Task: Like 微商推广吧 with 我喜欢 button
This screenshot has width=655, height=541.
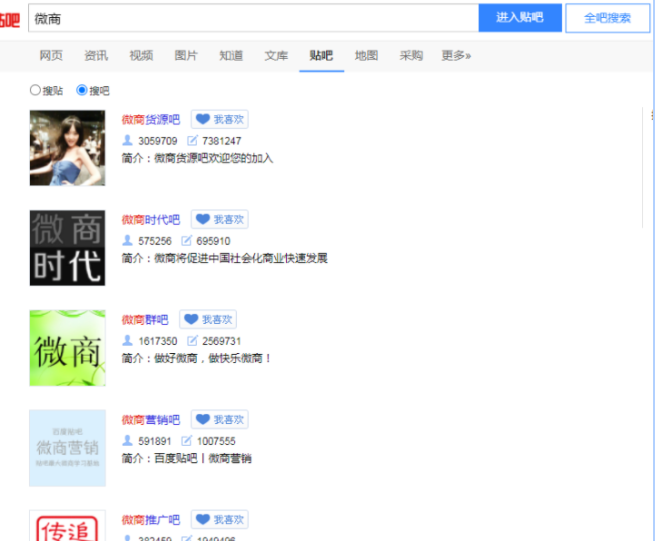Action: coord(220,519)
